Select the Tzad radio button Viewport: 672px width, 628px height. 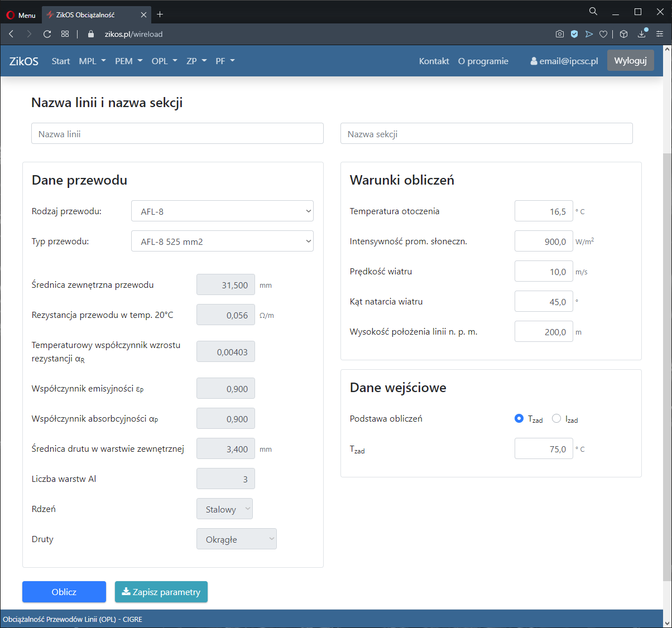pyautogui.click(x=519, y=419)
